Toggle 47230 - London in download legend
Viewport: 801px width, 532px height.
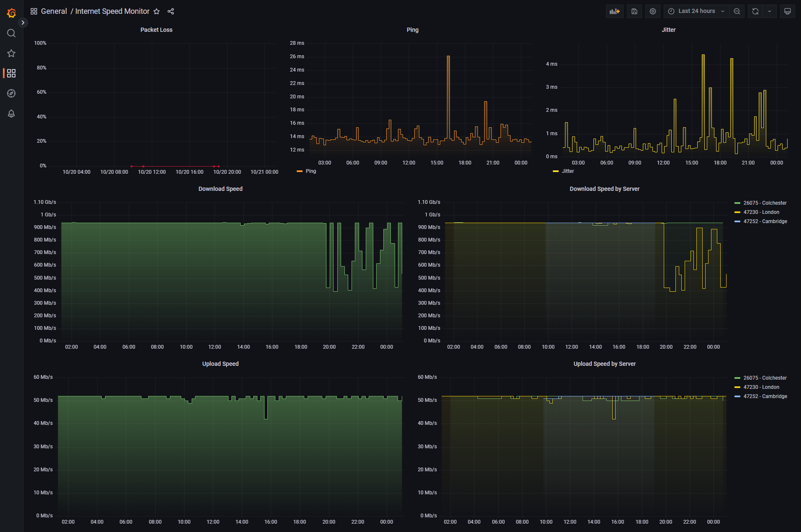[x=761, y=212]
